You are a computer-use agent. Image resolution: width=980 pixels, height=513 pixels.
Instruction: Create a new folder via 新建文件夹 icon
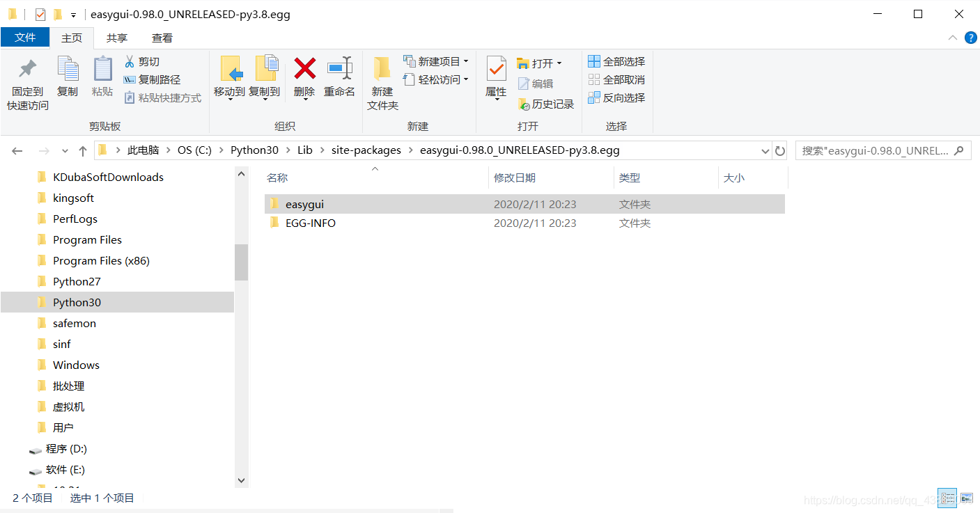click(x=382, y=82)
